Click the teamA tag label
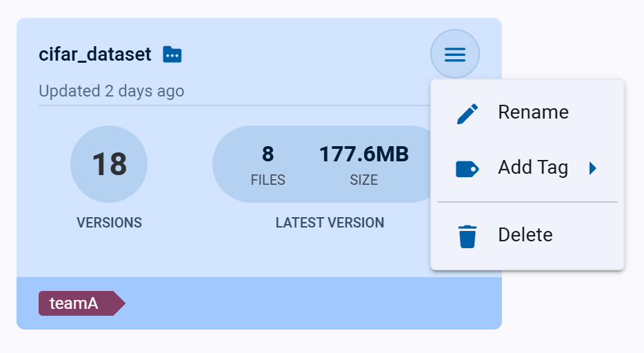This screenshot has width=644, height=353. (x=74, y=303)
